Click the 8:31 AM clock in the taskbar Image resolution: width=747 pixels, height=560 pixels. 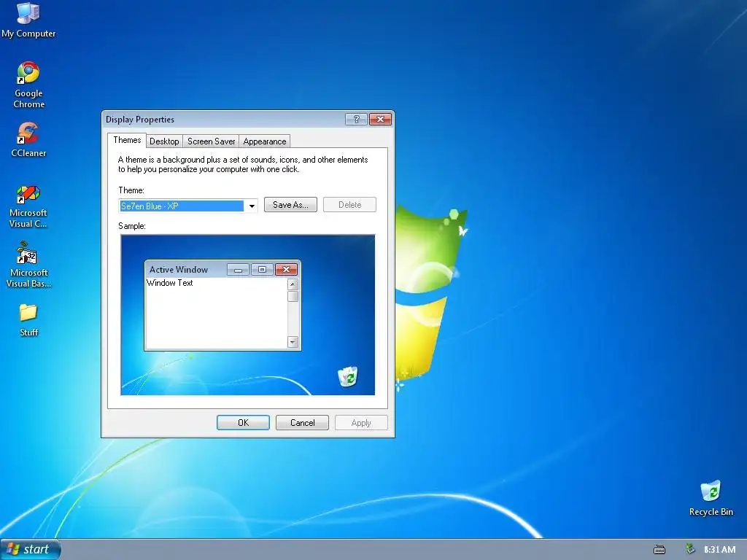coord(719,550)
